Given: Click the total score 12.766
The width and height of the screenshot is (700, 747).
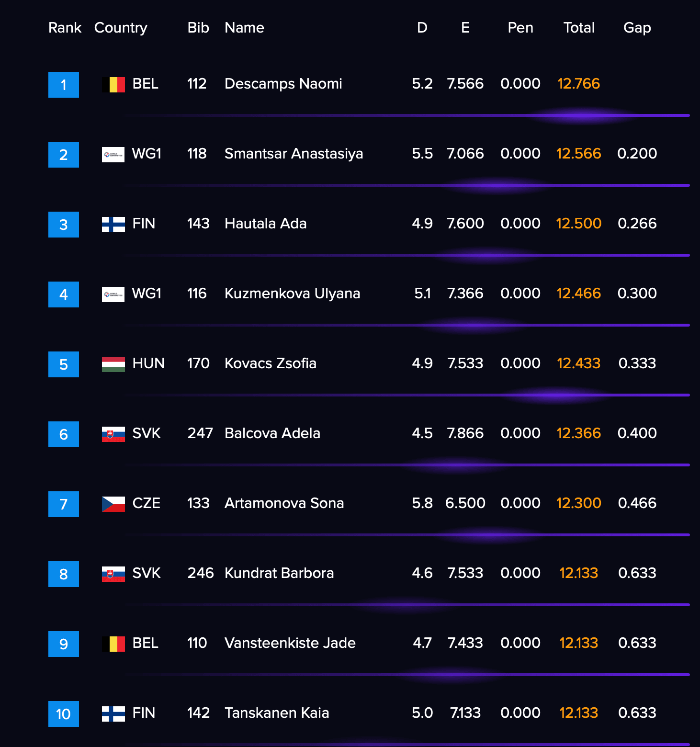Looking at the screenshot, I should 579,84.
